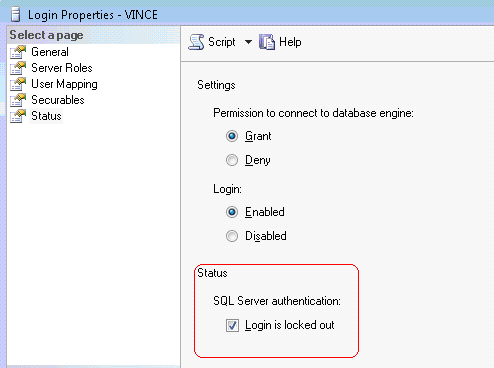Image resolution: width=494 pixels, height=368 pixels.
Task: Click the Help button label
Action: 290,42
